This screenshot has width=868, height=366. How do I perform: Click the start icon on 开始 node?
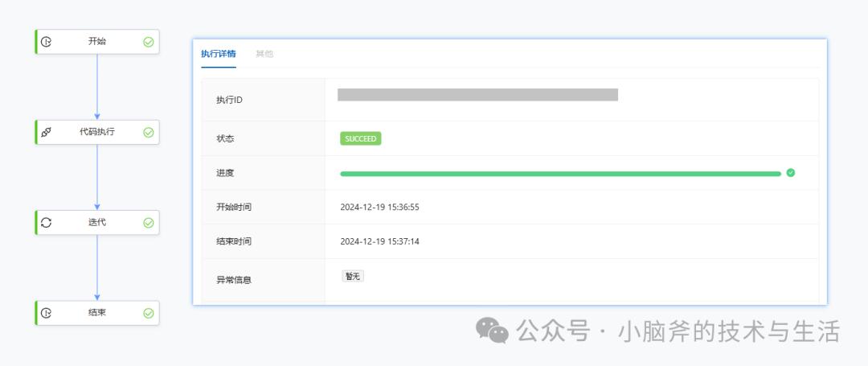[x=47, y=42]
